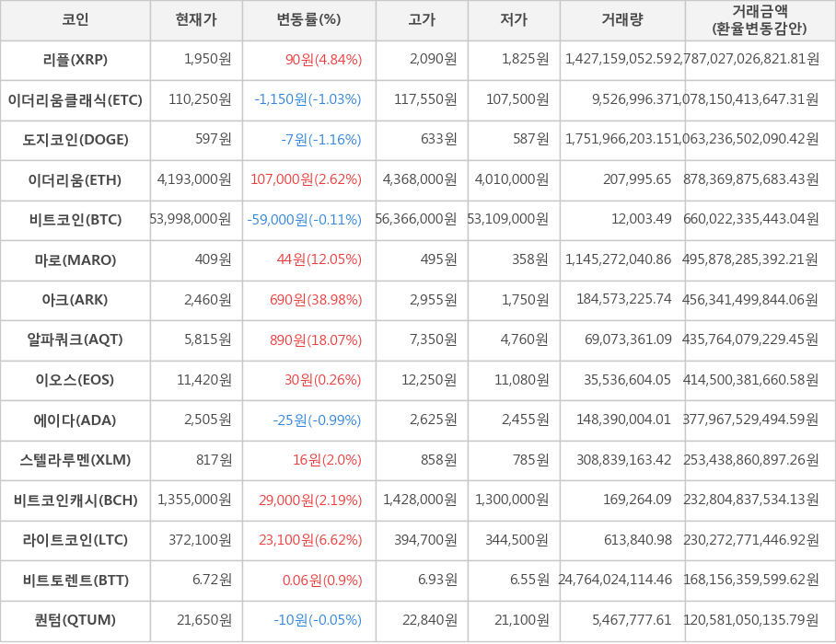Click 비트코인캐시(BCH) current price 1,355,000원
Image resolution: width=836 pixels, height=644 pixels.
pos(195,500)
